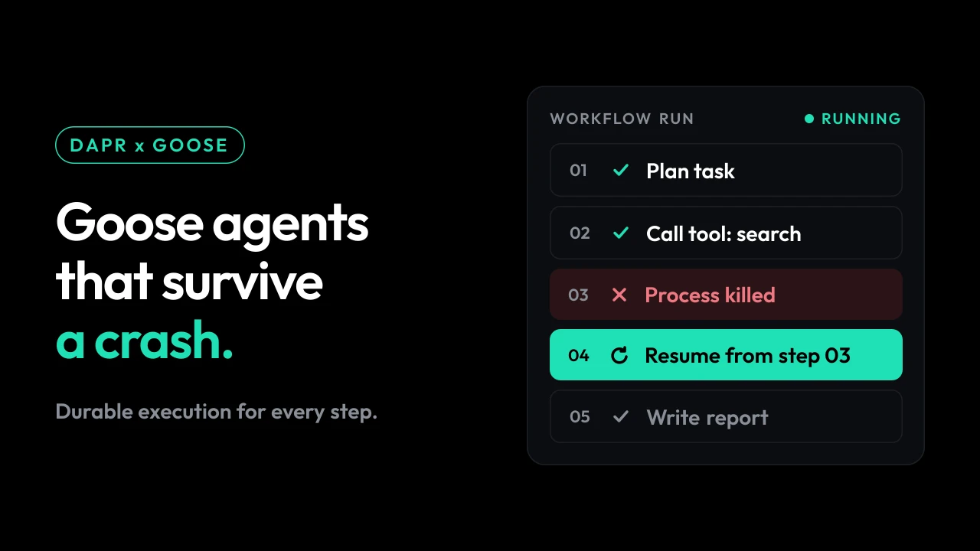Click the WORKFLOW RUN header text
The width and height of the screenshot is (980, 551).
click(x=622, y=119)
